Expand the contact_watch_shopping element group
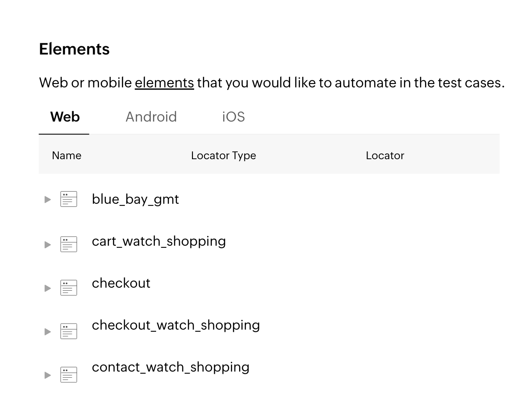Screen dimensions: 531x420 point(48,375)
